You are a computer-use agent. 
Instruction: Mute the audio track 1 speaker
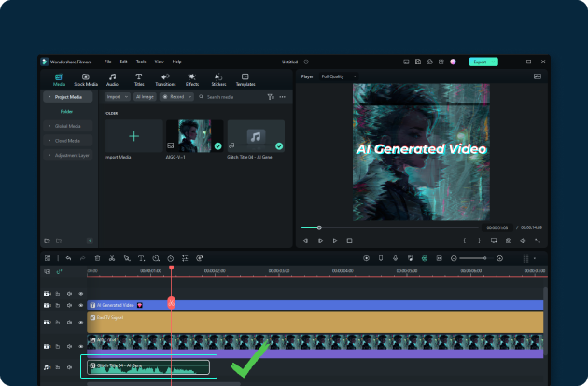click(69, 367)
